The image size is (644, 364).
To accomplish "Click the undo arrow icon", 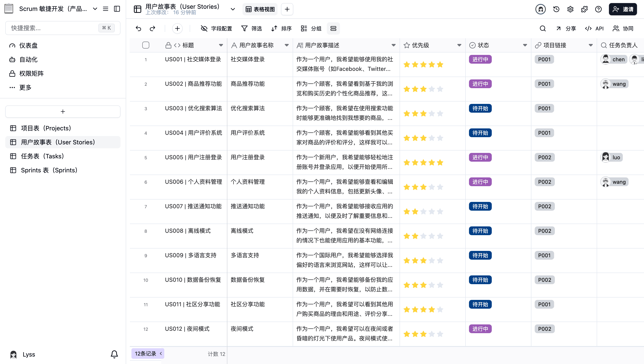I will tap(138, 28).
